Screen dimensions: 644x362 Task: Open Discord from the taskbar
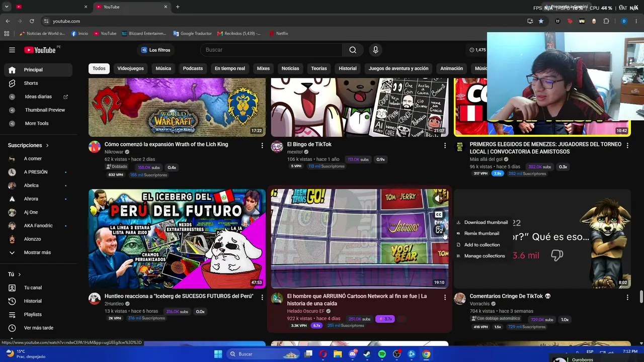[353, 354]
